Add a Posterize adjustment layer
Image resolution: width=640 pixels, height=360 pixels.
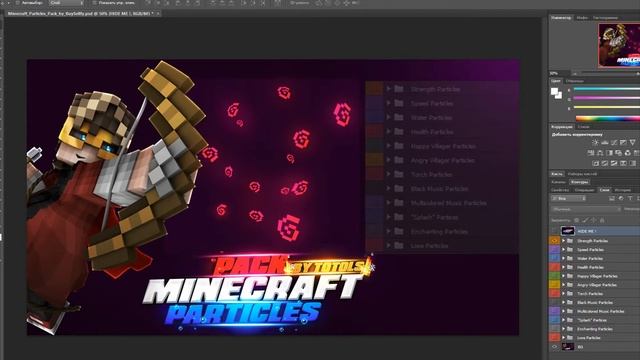pos(605,163)
